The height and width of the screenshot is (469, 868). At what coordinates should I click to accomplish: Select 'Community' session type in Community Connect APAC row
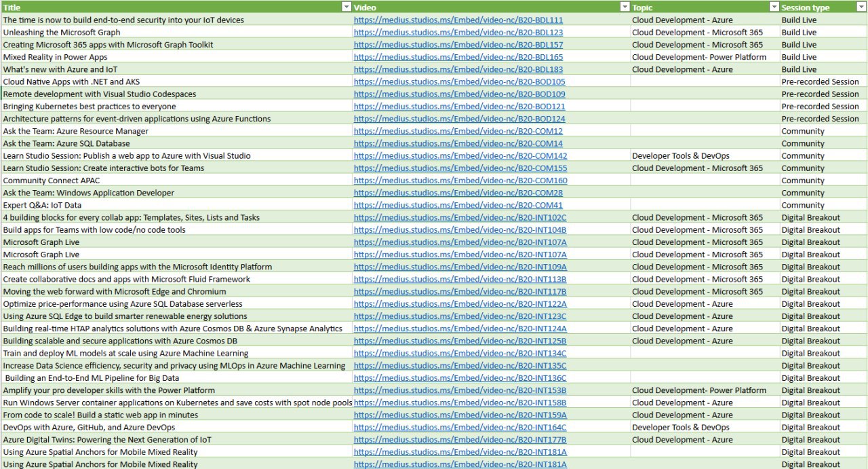(x=823, y=181)
